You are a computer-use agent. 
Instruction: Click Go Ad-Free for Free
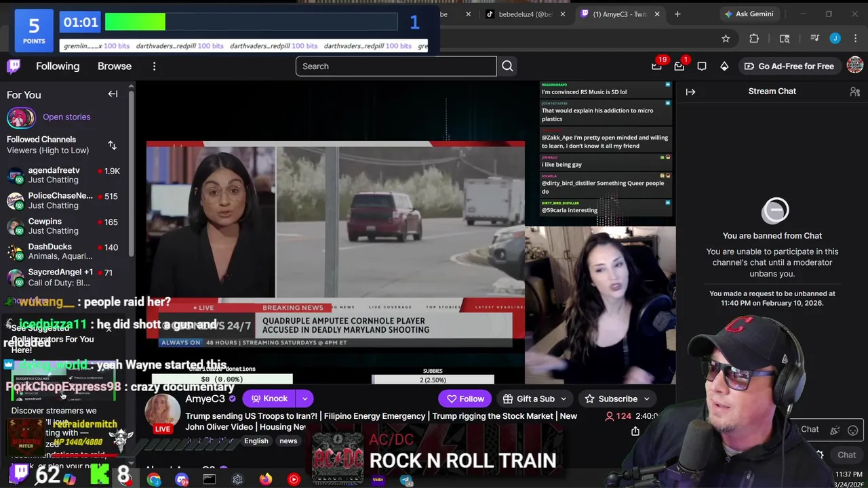click(789, 66)
